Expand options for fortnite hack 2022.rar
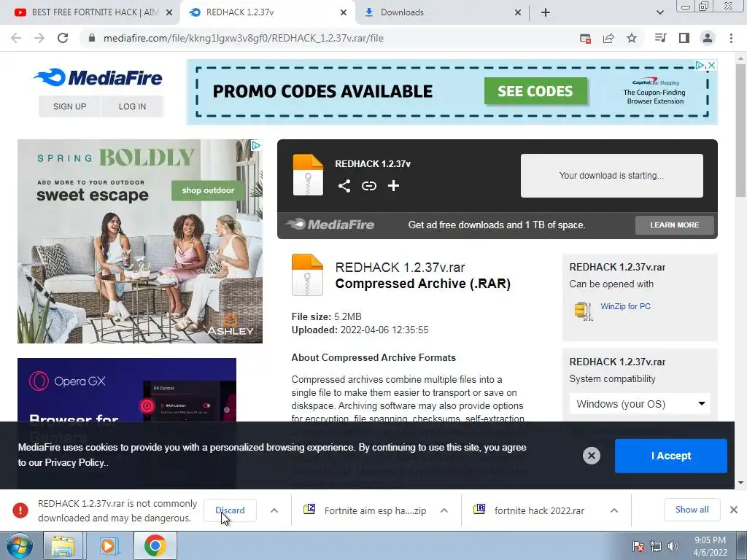The width and height of the screenshot is (747, 560). click(614, 510)
